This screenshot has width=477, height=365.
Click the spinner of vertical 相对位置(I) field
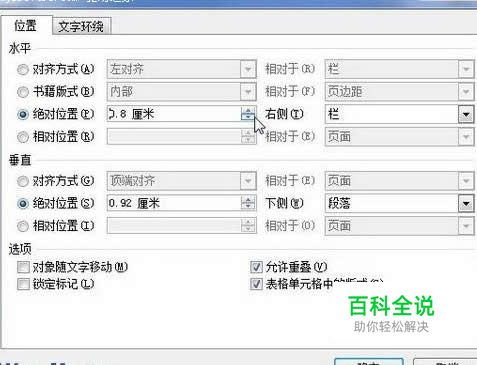pos(248,226)
